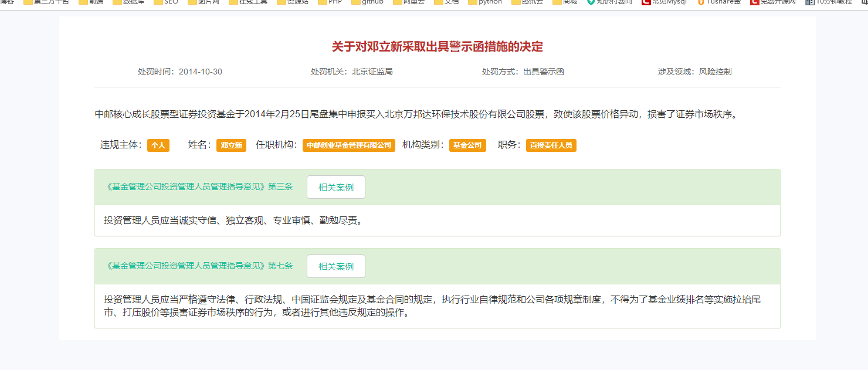The image size is (868, 370).
Task: Open the 《基金管理公司投资管理人员管理指导意见》第三条 link
Action: click(198, 187)
